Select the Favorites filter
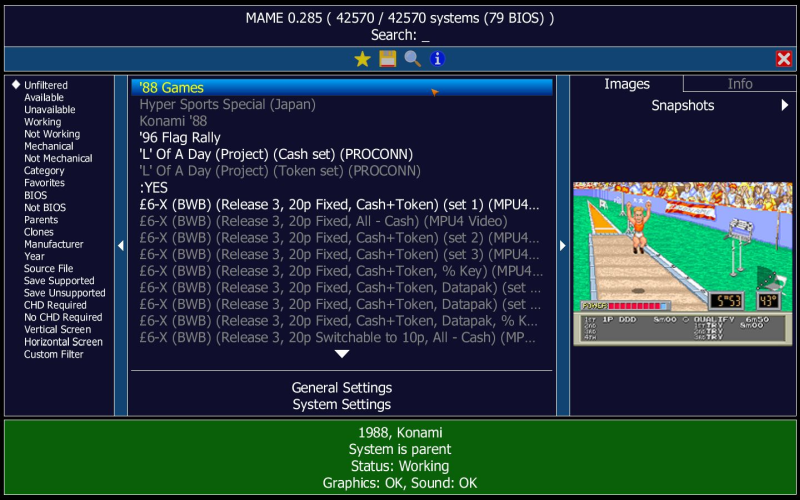 click(44, 183)
